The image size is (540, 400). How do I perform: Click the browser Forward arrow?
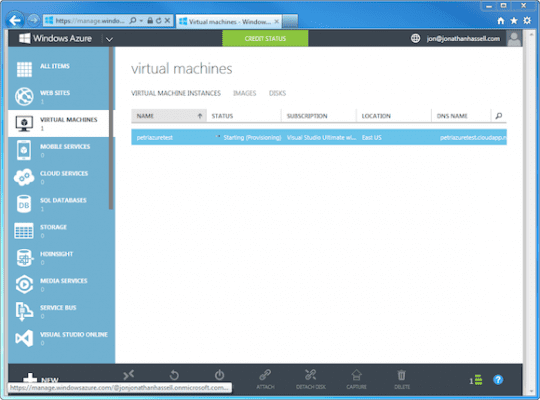33,21
